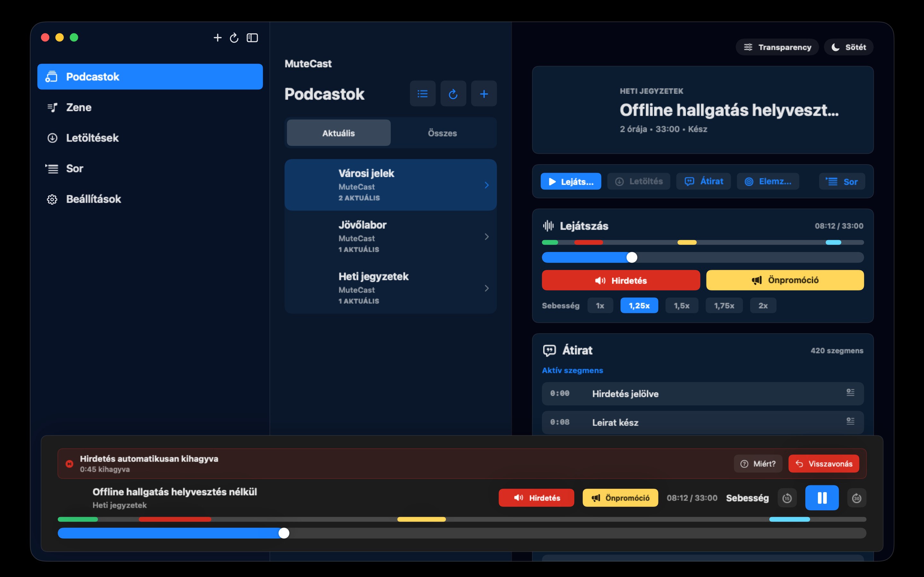Expand the Jövőlabor podcast chevron
924x577 pixels.
486,237
